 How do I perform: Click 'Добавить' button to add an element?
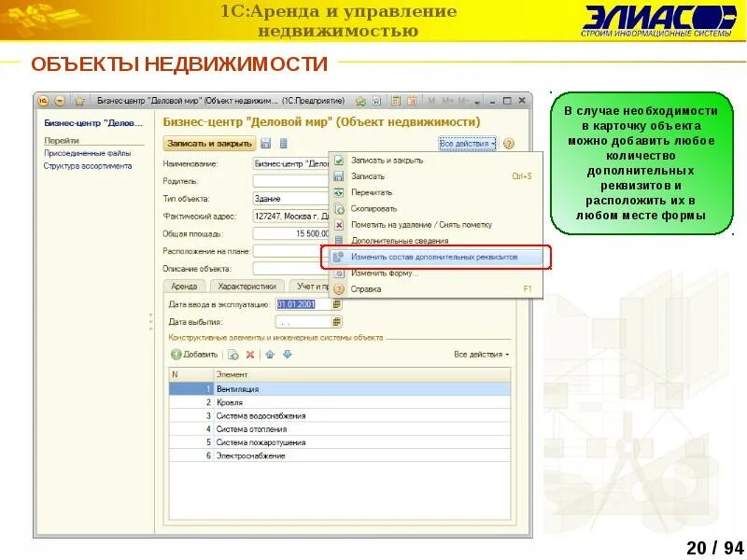coord(194,355)
